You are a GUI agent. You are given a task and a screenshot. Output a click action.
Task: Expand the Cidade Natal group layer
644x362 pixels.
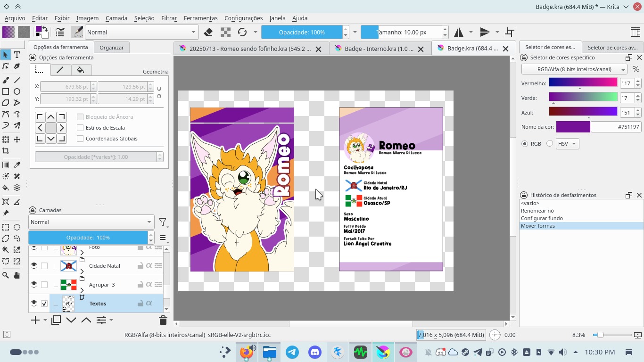pyautogui.click(x=82, y=271)
